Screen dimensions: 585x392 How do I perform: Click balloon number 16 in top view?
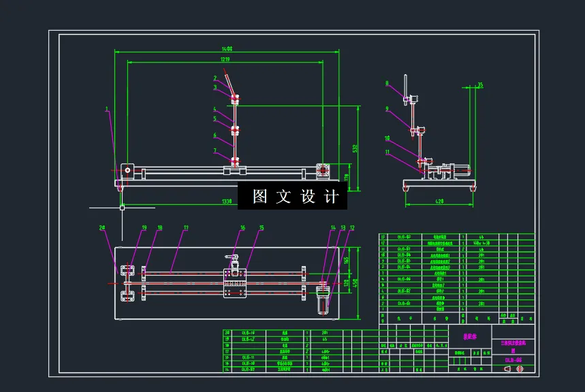click(242, 227)
